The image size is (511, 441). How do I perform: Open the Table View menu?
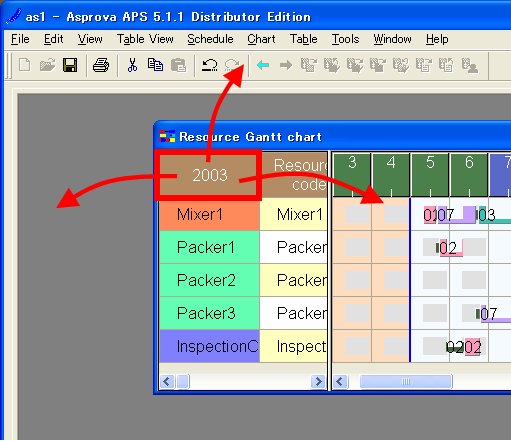pos(145,39)
